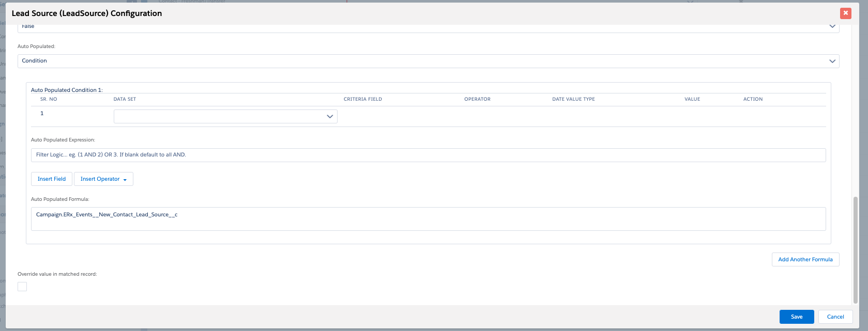This screenshot has width=868, height=331.
Task: Click Add Another Formula
Action: tap(805, 260)
